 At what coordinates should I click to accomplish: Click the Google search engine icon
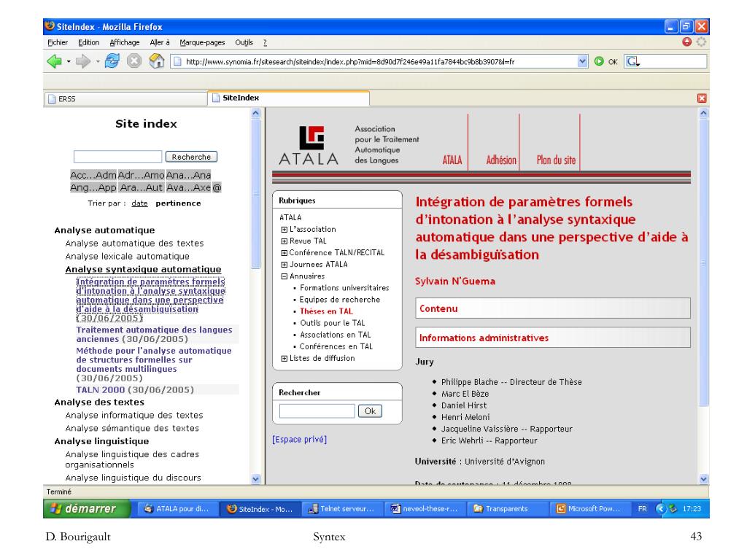pyautogui.click(x=632, y=61)
